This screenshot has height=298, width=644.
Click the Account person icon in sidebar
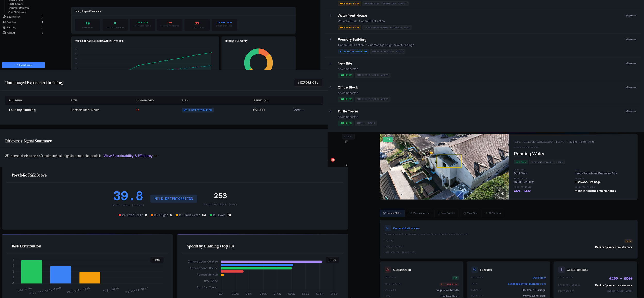click(x=4, y=33)
